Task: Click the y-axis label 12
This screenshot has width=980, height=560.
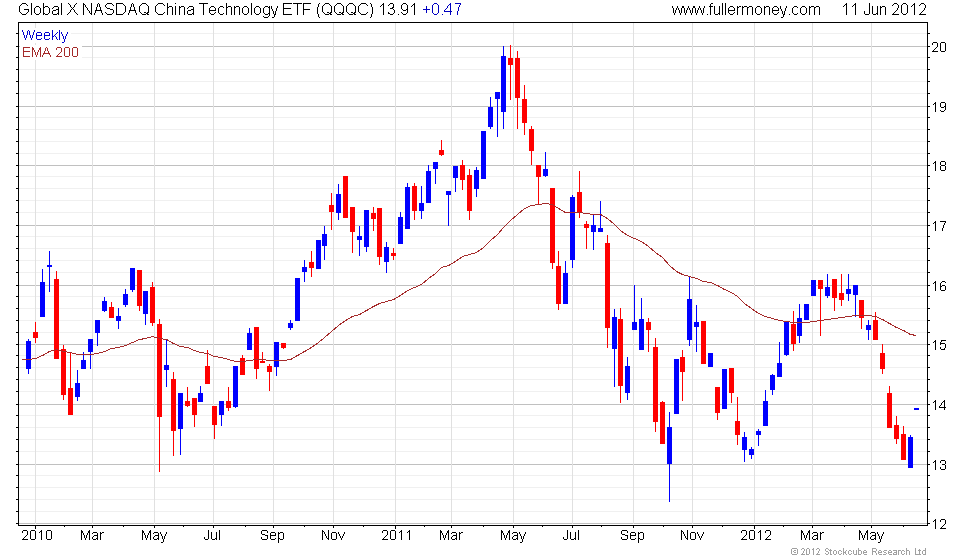Action: (x=939, y=524)
